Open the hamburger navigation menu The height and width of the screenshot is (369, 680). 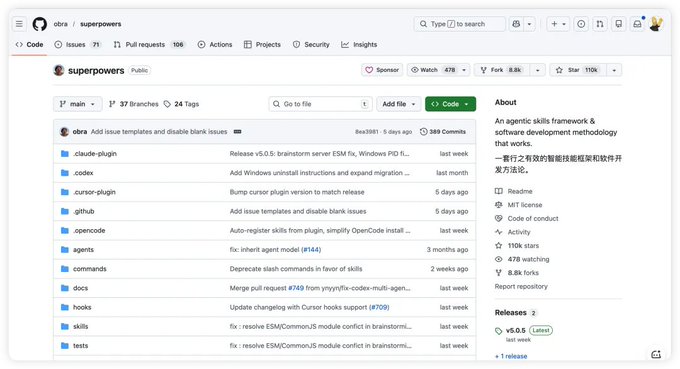19,24
